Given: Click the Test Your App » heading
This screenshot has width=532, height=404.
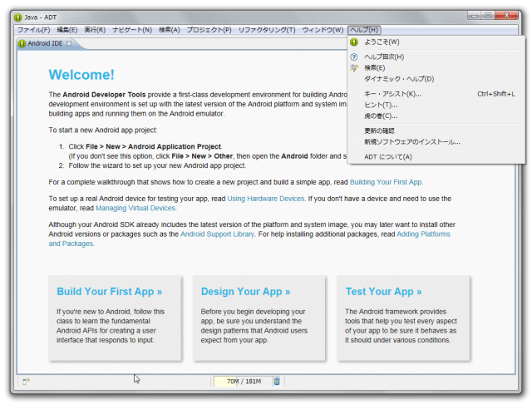Looking at the screenshot, I should [383, 292].
